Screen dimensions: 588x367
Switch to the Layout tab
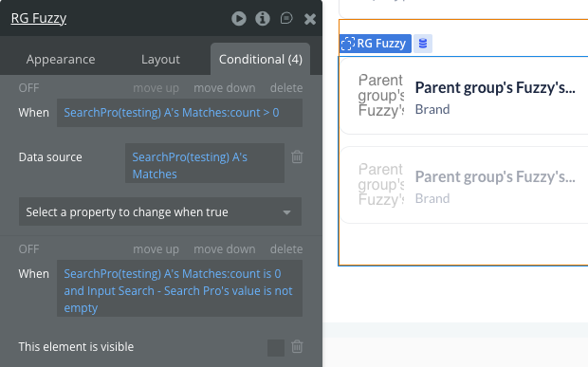pos(160,59)
